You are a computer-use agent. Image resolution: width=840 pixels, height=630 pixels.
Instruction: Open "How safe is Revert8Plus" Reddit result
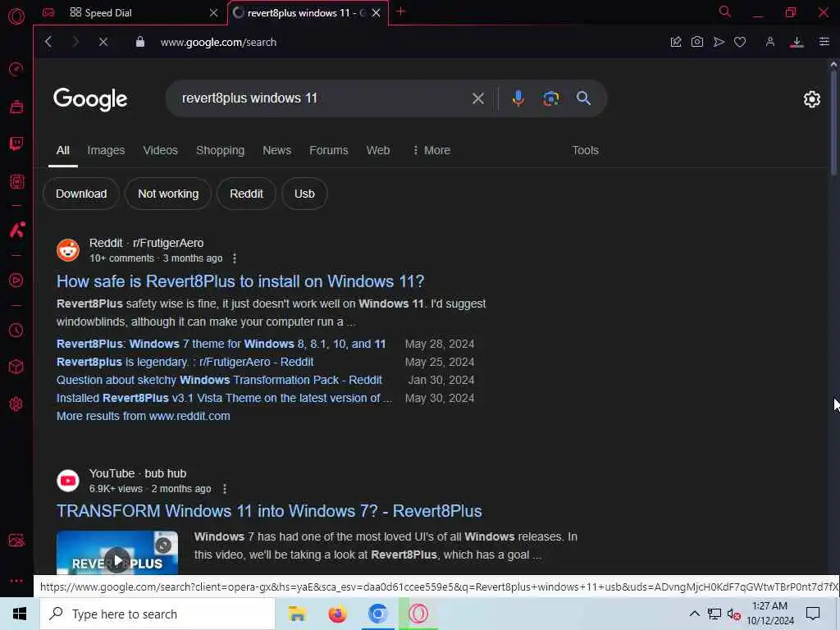pyautogui.click(x=240, y=281)
